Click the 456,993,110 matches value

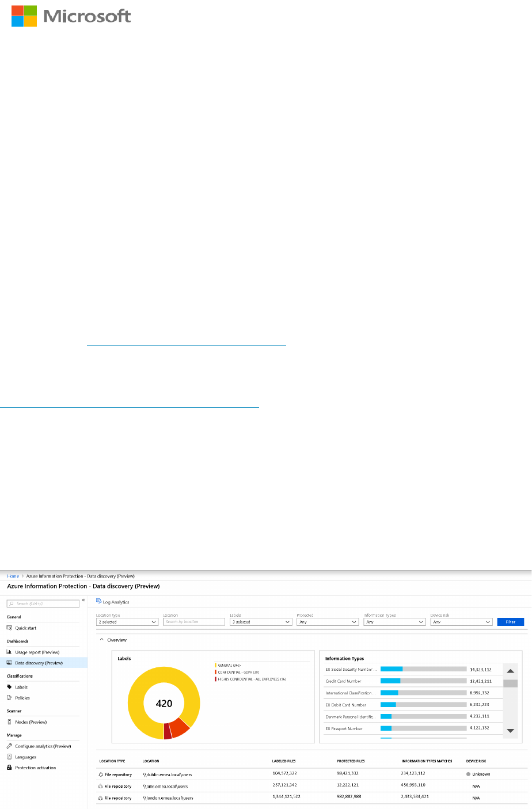pos(413,786)
